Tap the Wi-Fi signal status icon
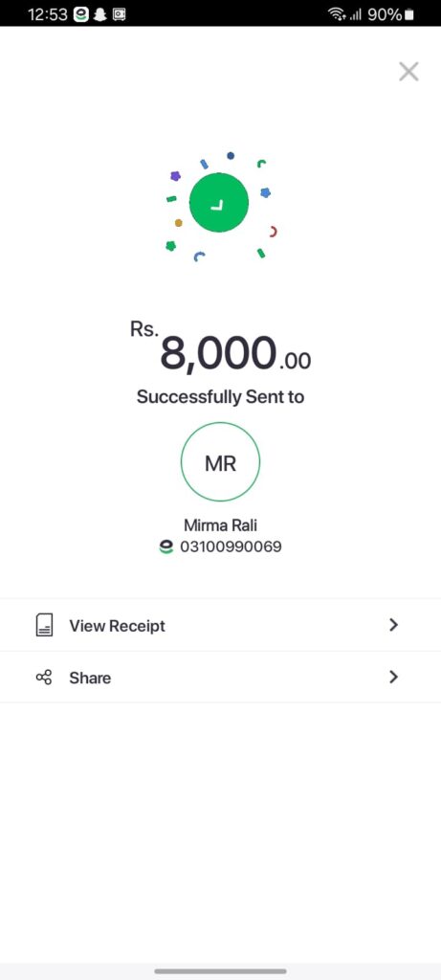 [337, 14]
